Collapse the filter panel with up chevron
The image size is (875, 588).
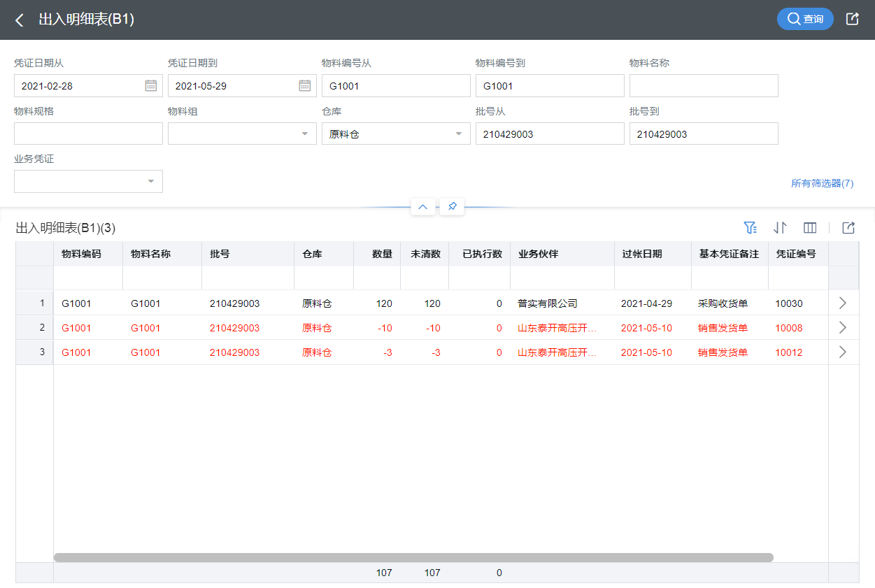422,207
